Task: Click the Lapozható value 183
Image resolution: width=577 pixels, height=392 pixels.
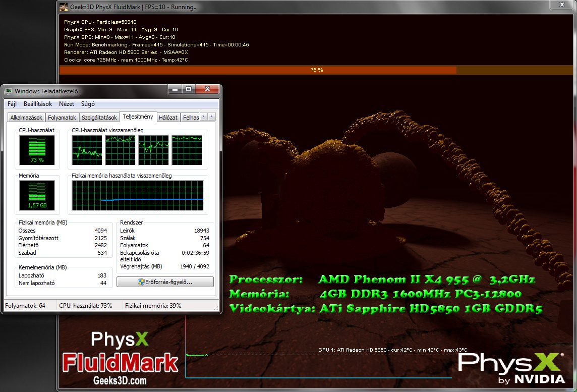Action: point(102,275)
